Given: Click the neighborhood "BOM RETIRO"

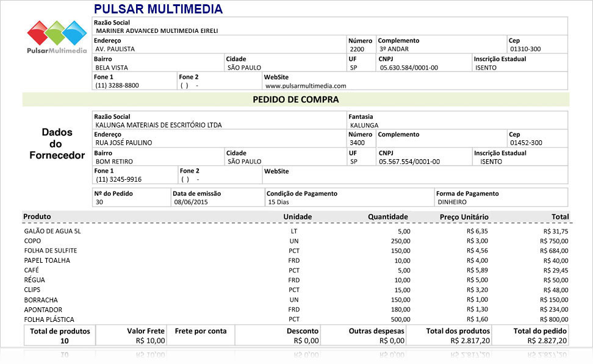Looking at the screenshot, I should [114, 162].
